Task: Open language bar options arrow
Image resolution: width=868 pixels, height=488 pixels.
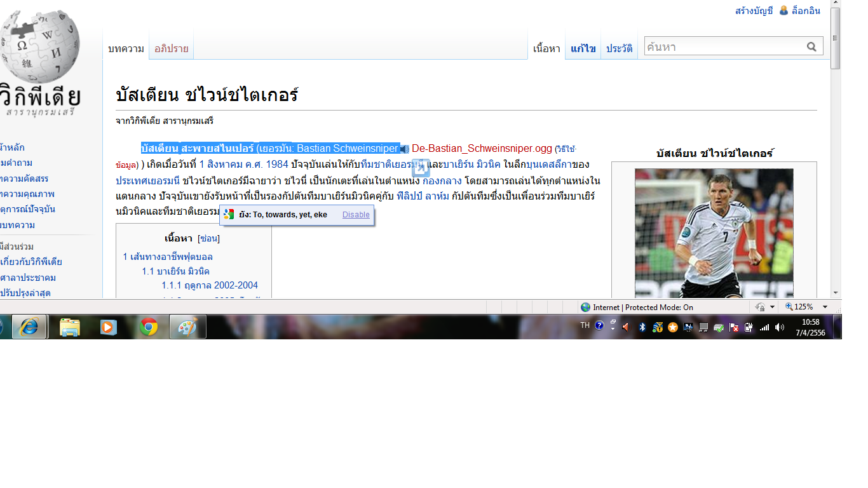Action: tap(613, 329)
